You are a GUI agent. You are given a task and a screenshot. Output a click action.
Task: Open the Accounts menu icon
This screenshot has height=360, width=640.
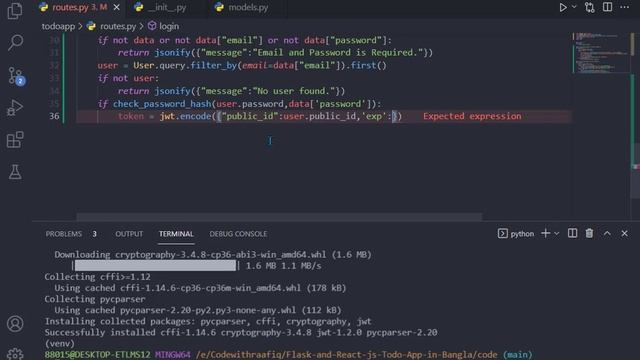coord(15,324)
